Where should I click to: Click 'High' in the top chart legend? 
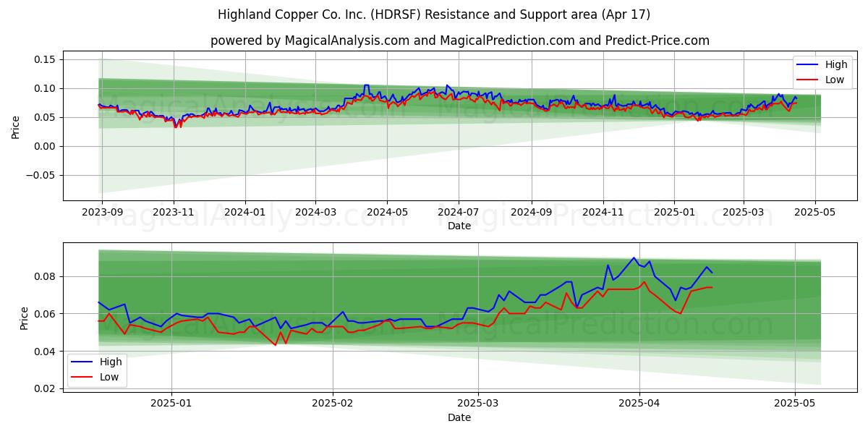click(x=836, y=64)
